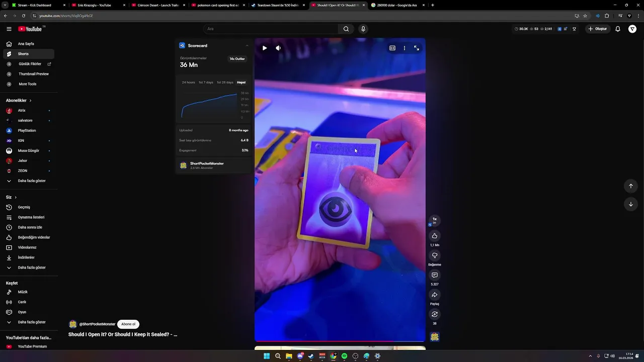Open Daha sonra izle list

click(29, 227)
